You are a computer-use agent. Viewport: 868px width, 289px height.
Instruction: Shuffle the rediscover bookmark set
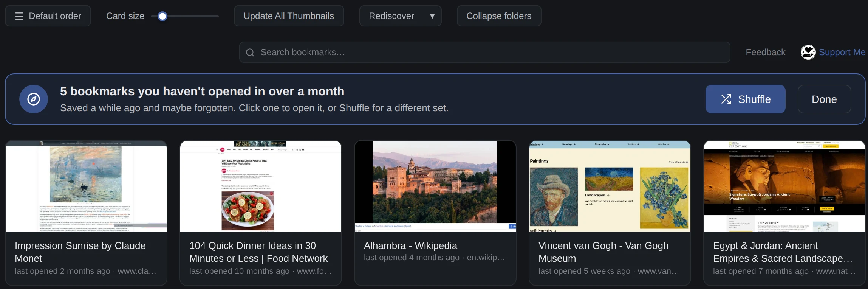745,99
